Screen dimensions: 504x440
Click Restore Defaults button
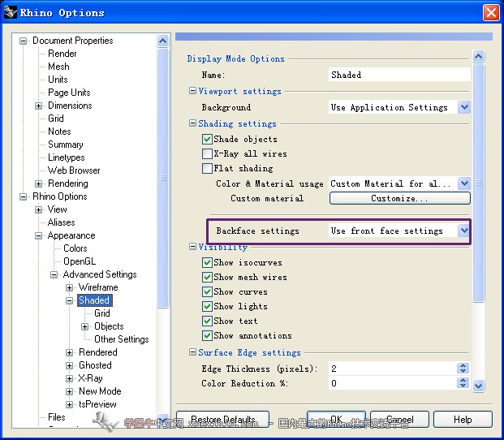click(x=222, y=419)
